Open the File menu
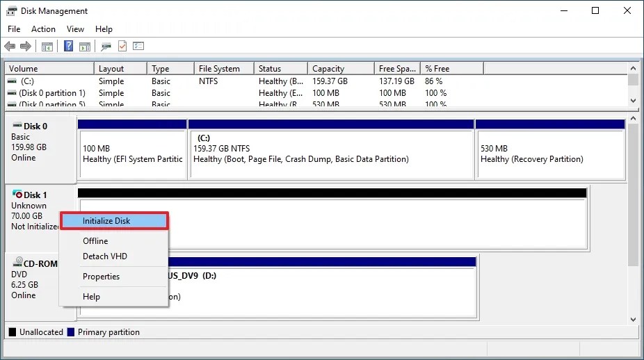 [14, 29]
